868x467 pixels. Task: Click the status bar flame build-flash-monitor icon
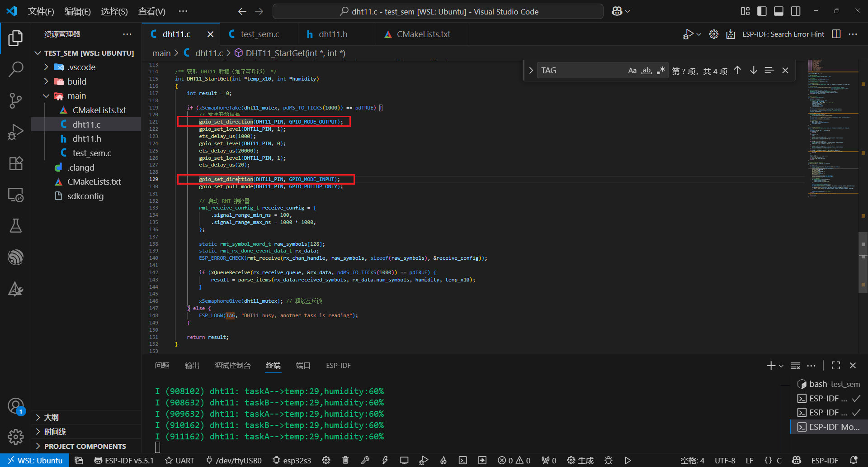[x=443, y=460]
